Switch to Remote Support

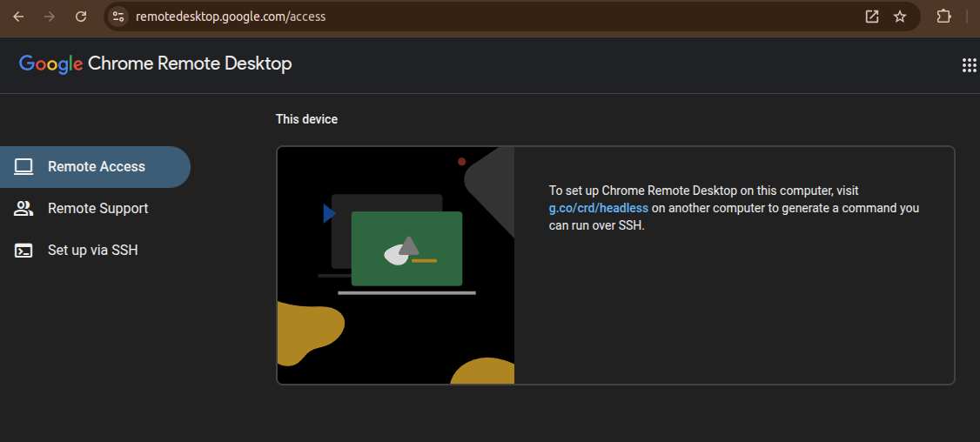[x=95, y=208]
